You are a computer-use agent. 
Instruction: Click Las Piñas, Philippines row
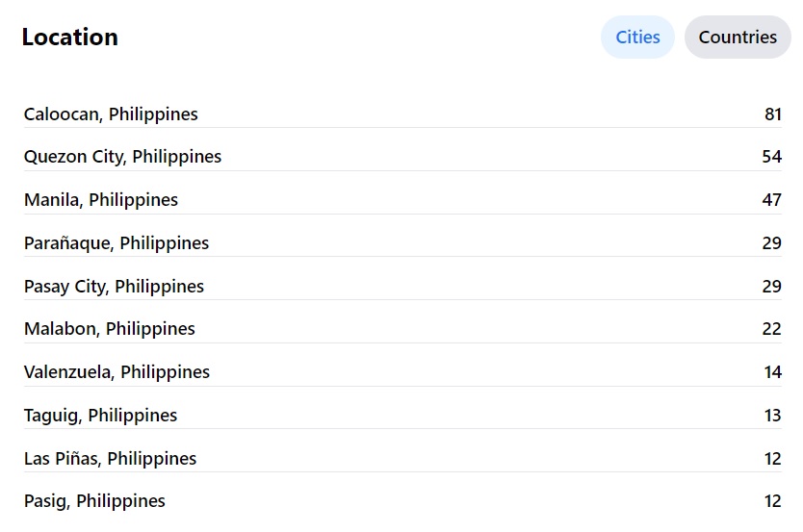pyautogui.click(x=110, y=459)
